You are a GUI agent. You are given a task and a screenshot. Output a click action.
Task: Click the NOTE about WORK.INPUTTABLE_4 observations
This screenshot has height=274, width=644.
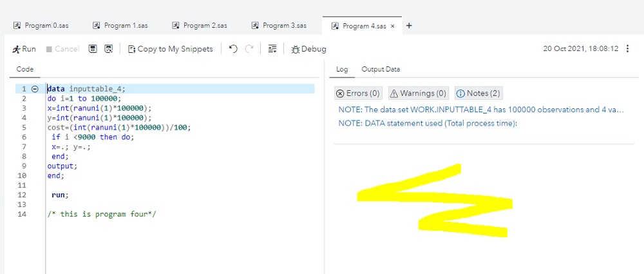481,110
